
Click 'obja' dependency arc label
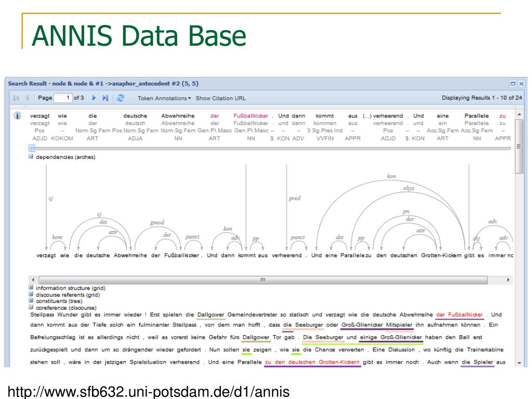click(408, 188)
